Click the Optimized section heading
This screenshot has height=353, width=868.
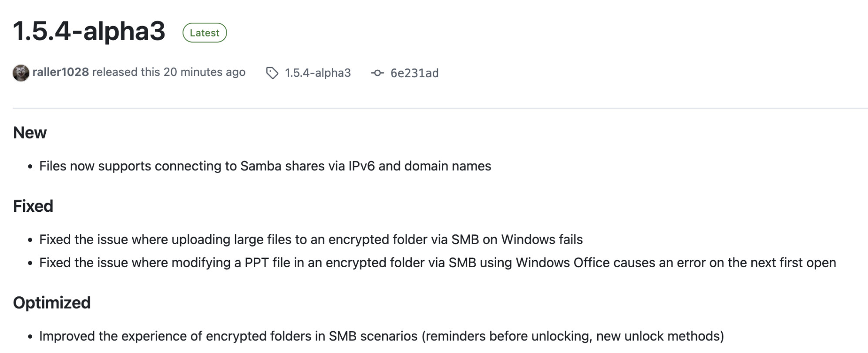tap(52, 303)
